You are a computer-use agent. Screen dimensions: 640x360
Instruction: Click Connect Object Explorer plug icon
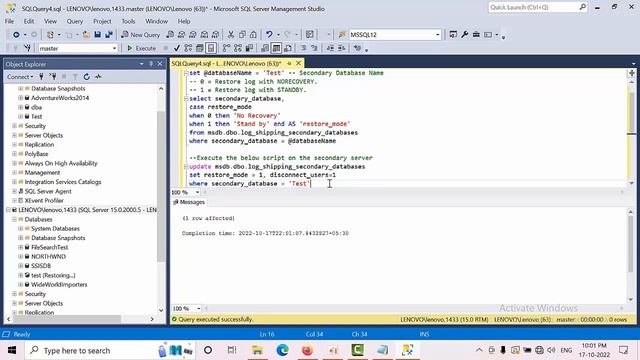tap(41, 76)
